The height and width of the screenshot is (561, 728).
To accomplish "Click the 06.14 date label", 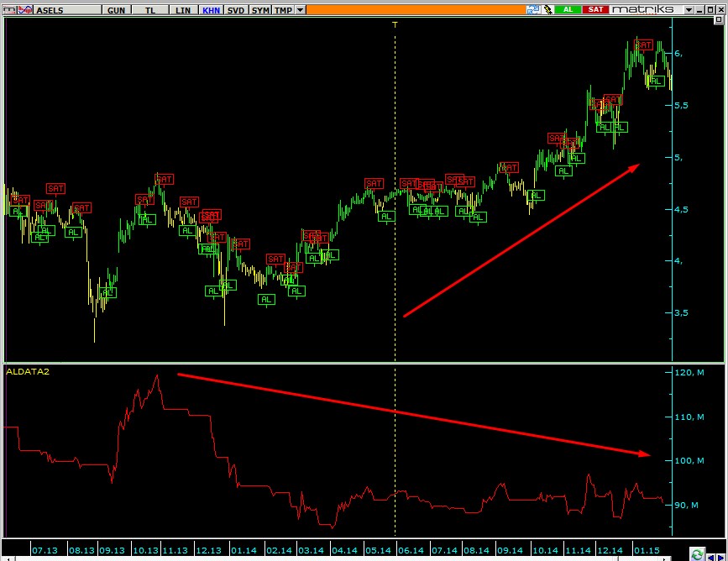I will point(411,550).
